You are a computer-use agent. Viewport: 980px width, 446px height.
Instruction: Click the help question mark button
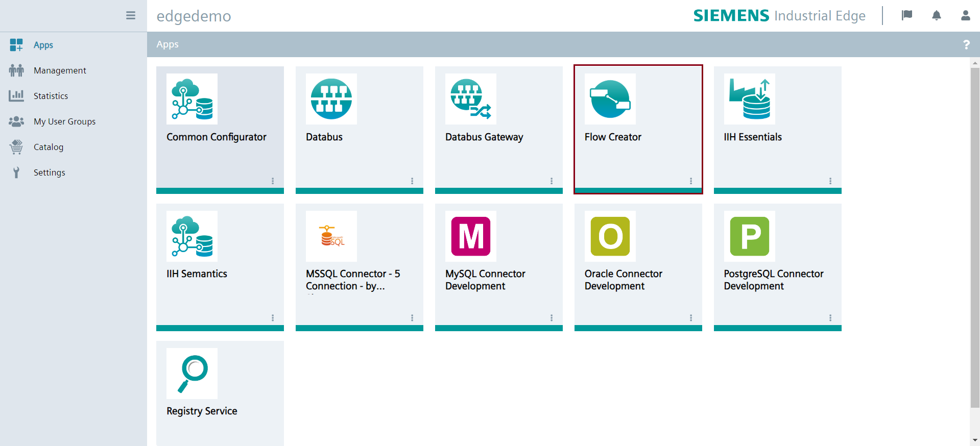pos(966,45)
